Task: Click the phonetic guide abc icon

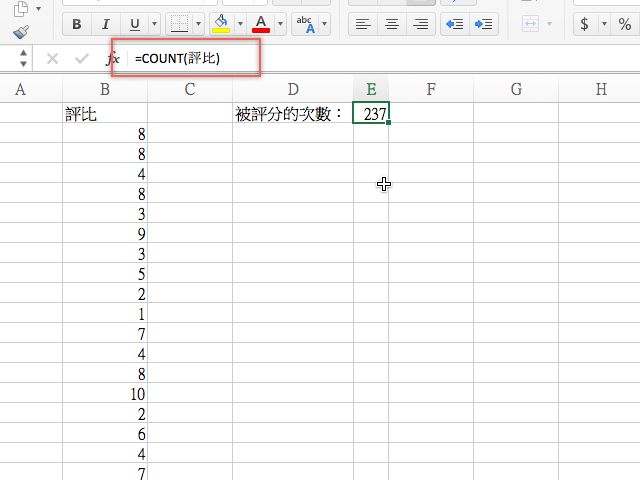Action: [x=306, y=24]
